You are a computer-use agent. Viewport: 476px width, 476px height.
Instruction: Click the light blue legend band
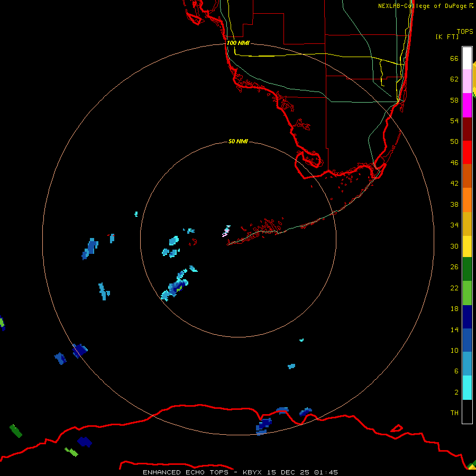[x=467, y=364]
